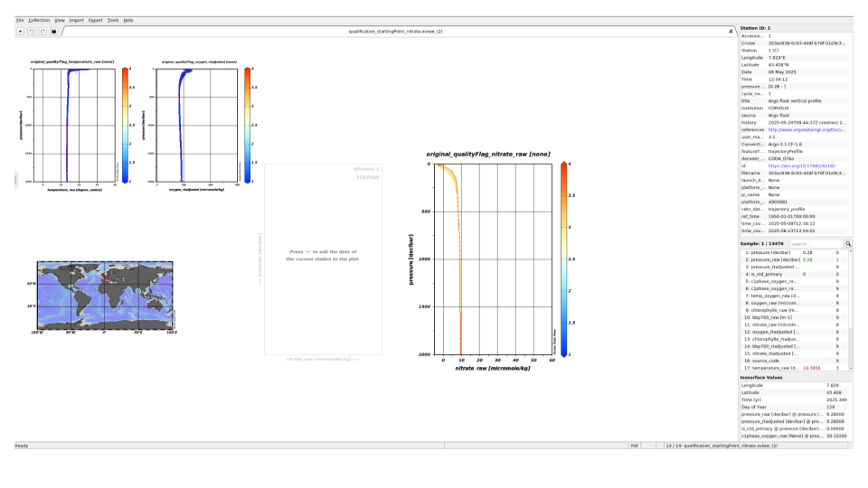Select the temperature_raw row in sample list
This screenshot has height=488, width=868.
(x=770, y=368)
